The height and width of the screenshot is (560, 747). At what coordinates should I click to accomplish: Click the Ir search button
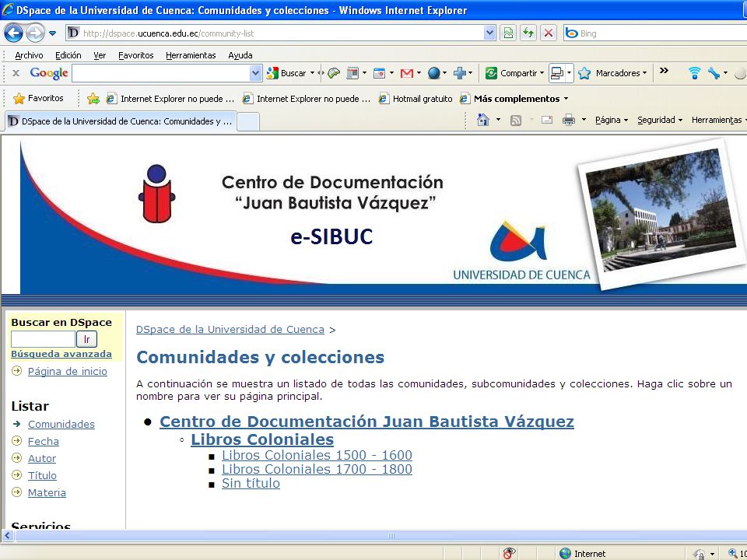(86, 339)
